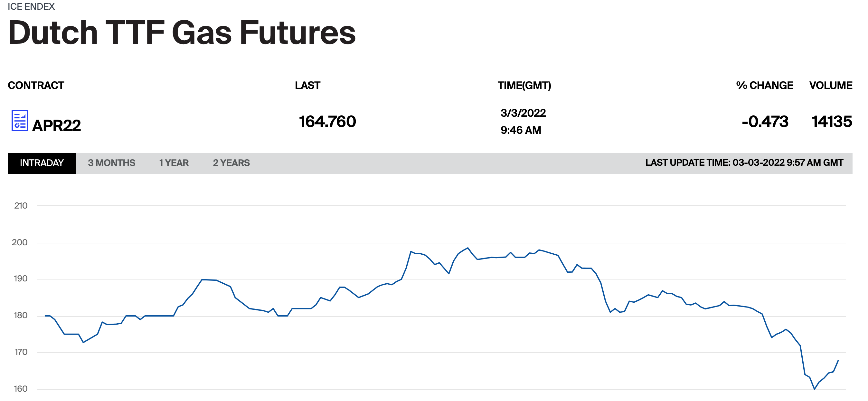Click the CONTRACT column header

pos(36,85)
